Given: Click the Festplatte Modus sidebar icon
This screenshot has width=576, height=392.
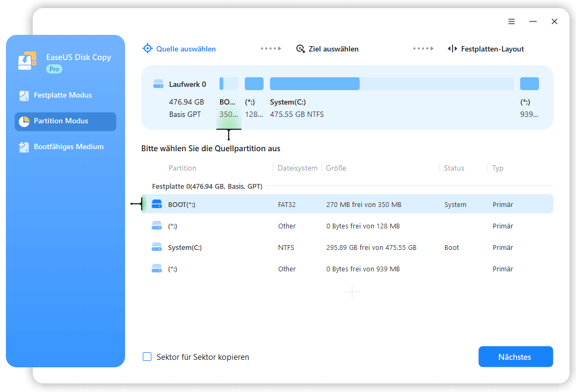Looking at the screenshot, I should (24, 95).
